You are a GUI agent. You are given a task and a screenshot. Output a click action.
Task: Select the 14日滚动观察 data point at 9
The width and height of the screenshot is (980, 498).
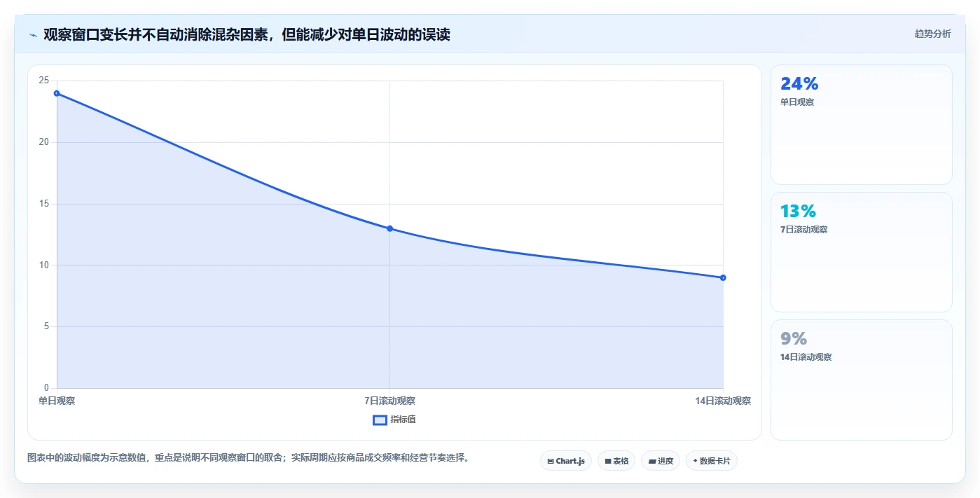tap(723, 277)
